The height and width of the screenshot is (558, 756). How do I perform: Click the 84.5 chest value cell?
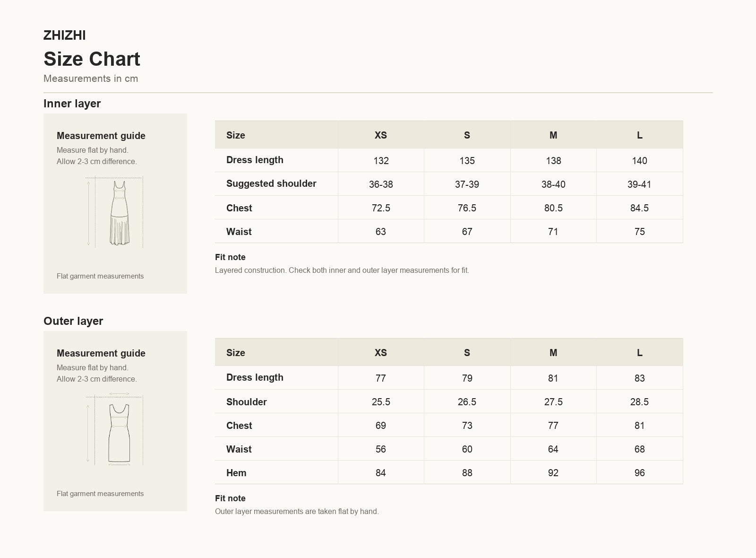point(639,208)
